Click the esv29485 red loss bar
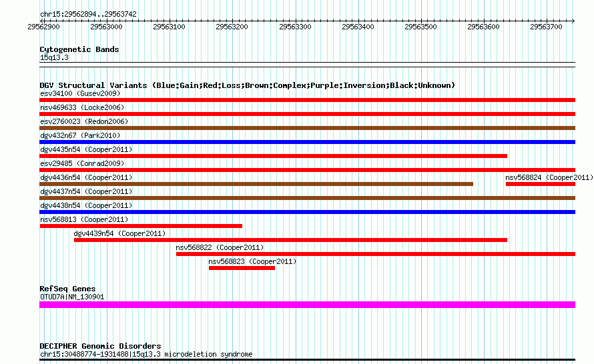The image size is (594, 364). [x=307, y=170]
